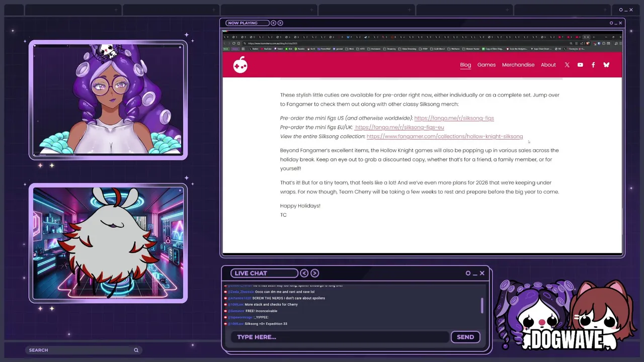
Task: Click chat message 'More stack and checks for Cherry'
Action: [x=271, y=305]
